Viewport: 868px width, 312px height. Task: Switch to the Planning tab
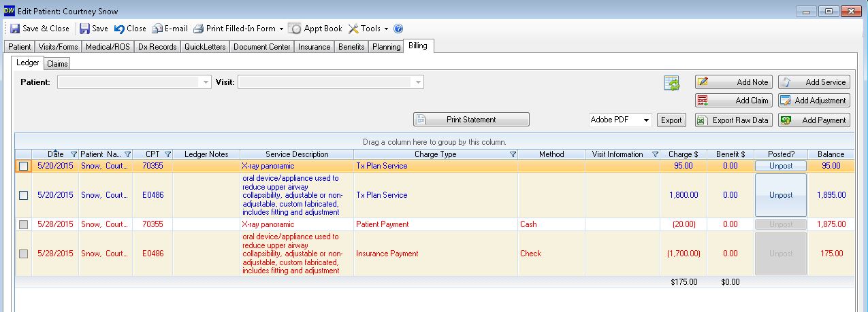click(386, 47)
